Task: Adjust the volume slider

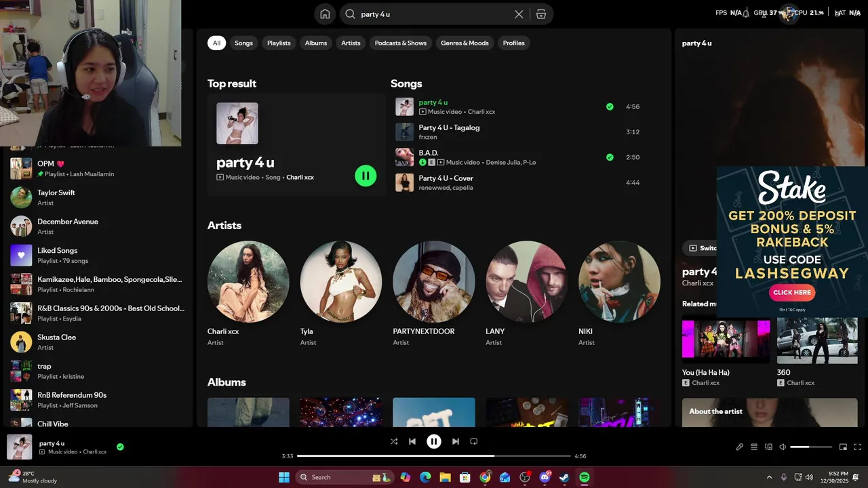Action: [x=811, y=447]
